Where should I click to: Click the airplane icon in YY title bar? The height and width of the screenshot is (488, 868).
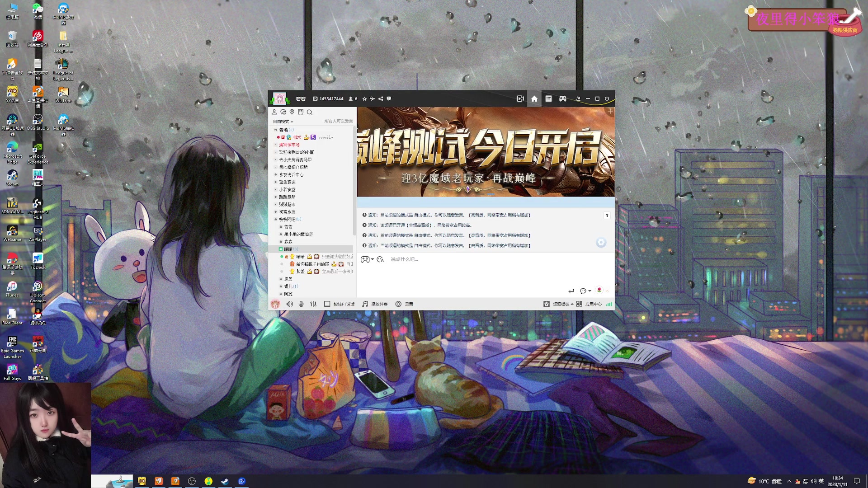click(373, 99)
